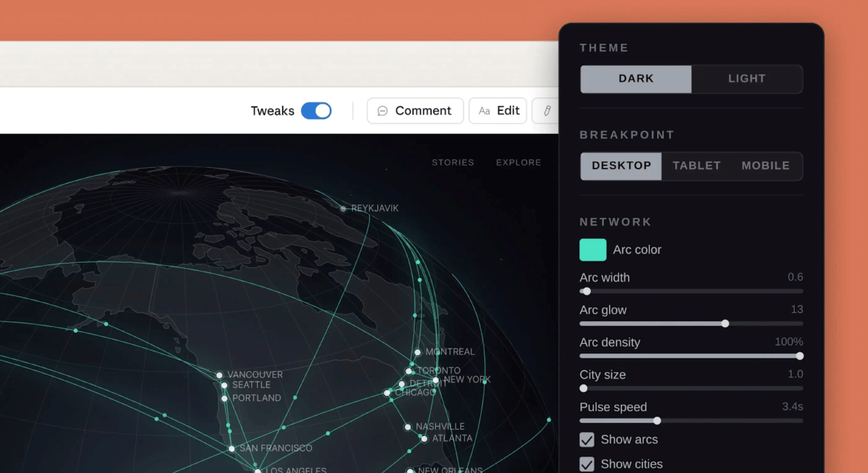The height and width of the screenshot is (473, 868).
Task: Click the Arc color label
Action: [637, 250]
